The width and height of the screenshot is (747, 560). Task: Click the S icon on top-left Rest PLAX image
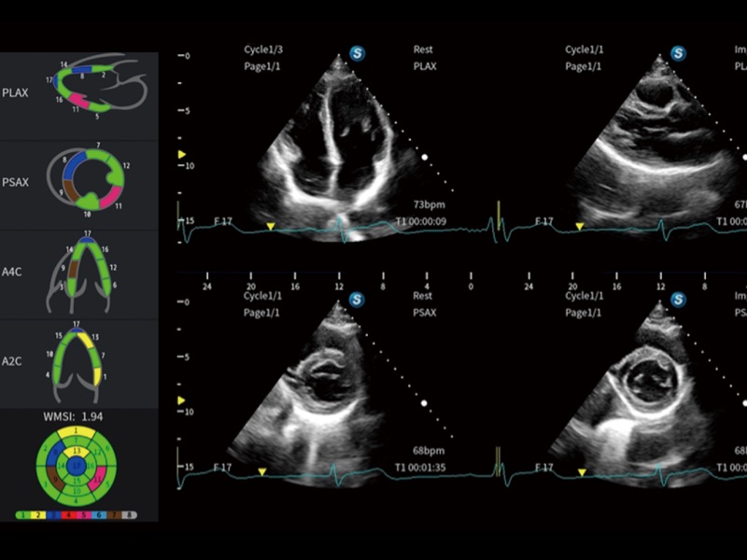(x=357, y=53)
